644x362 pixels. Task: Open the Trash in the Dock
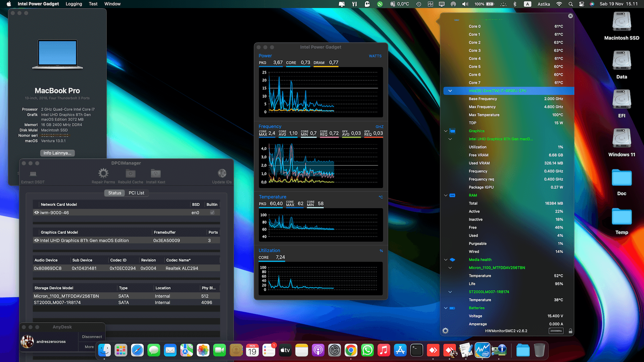coord(539,351)
